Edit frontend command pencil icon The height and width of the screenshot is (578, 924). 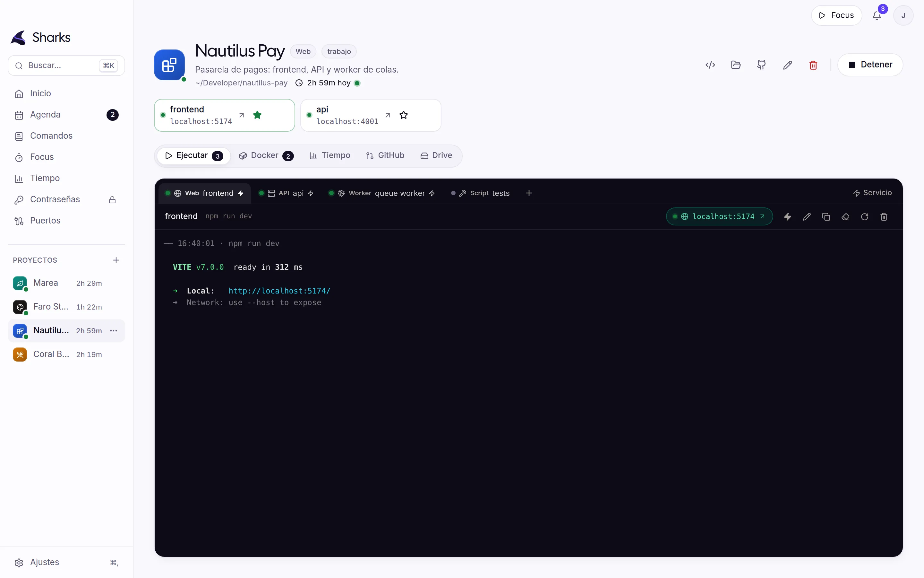tap(807, 217)
